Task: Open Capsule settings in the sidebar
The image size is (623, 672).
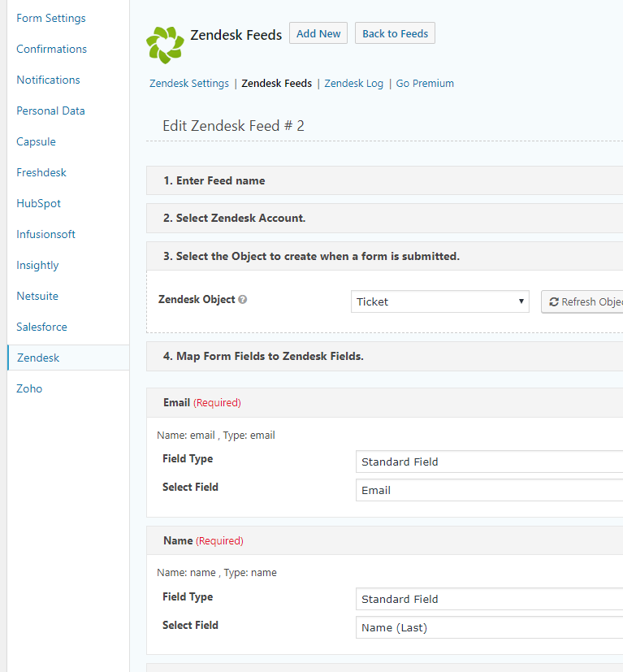Action: [x=36, y=141]
